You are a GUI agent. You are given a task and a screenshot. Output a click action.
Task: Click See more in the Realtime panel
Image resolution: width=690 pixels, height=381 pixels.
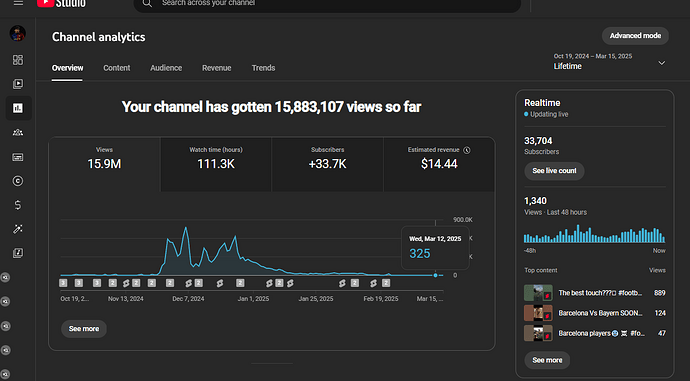547,360
